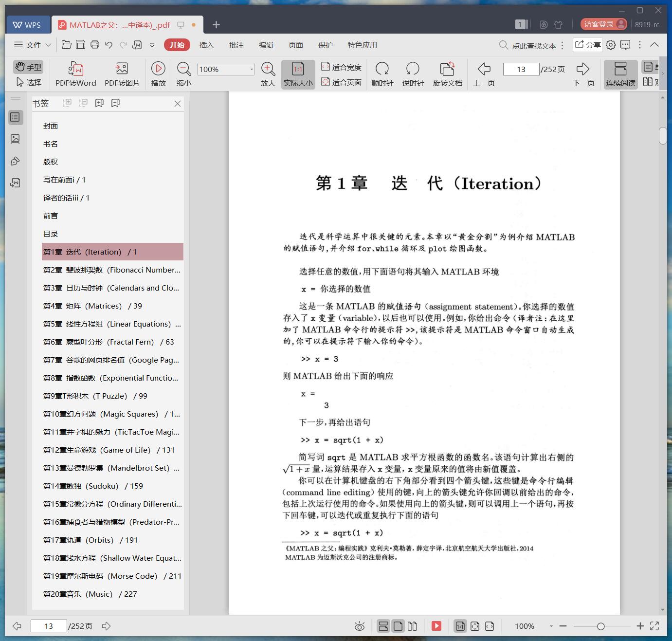Expand quick access toolbar customization arrow
672x641 pixels.
click(x=152, y=45)
